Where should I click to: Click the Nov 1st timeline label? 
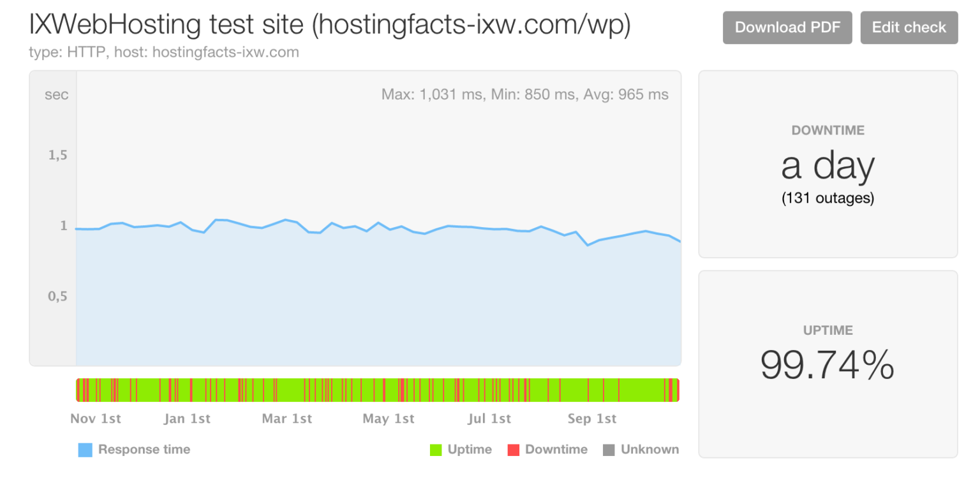point(96,419)
